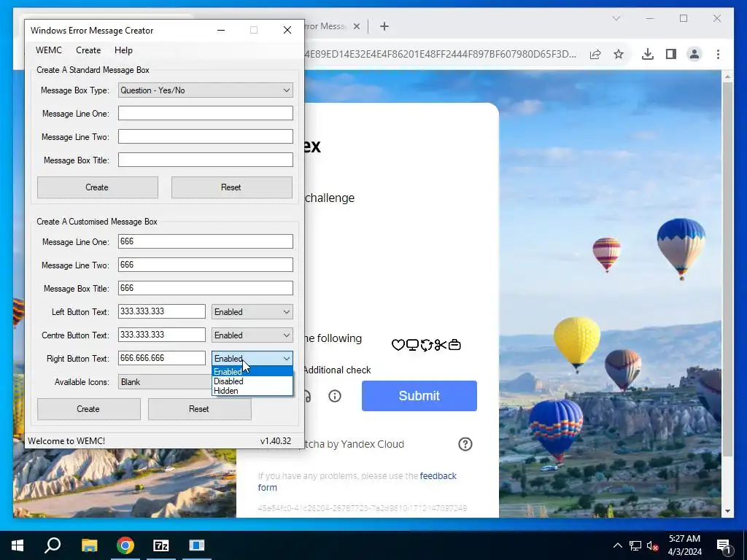The image size is (747, 560).
Task: Click standard Message Line Two field
Action: tap(205, 136)
